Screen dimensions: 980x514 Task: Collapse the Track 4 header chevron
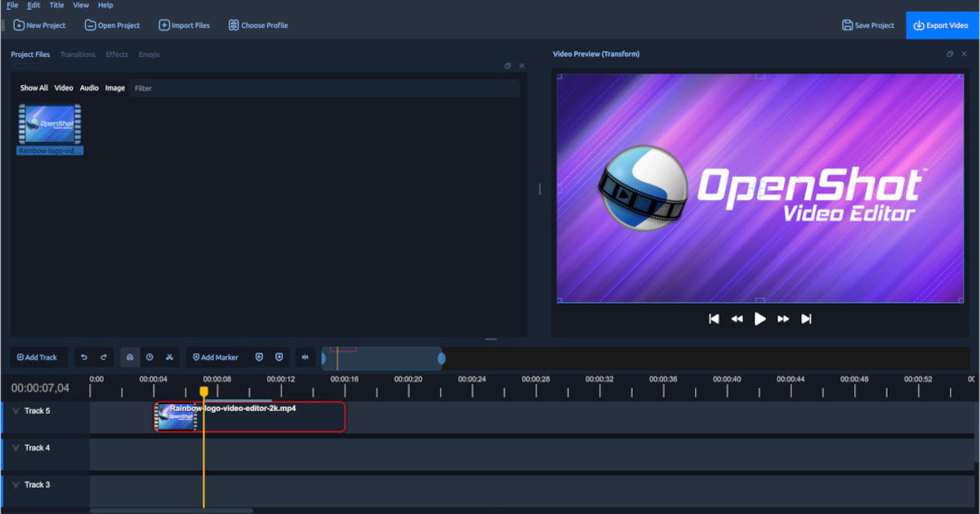pyautogui.click(x=15, y=447)
